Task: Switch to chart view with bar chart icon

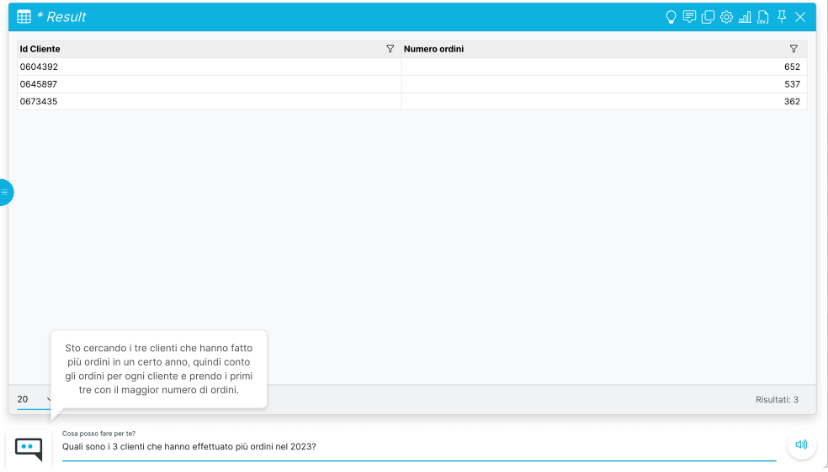Action: [745, 17]
